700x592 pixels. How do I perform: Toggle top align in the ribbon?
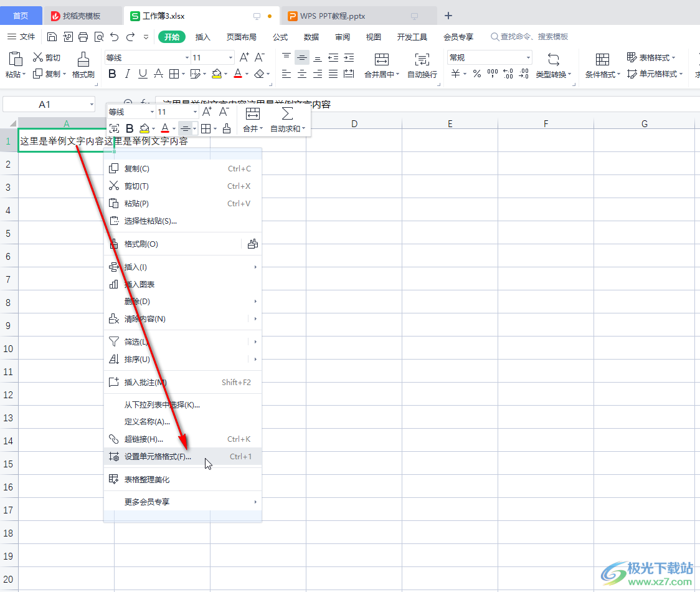coord(286,57)
